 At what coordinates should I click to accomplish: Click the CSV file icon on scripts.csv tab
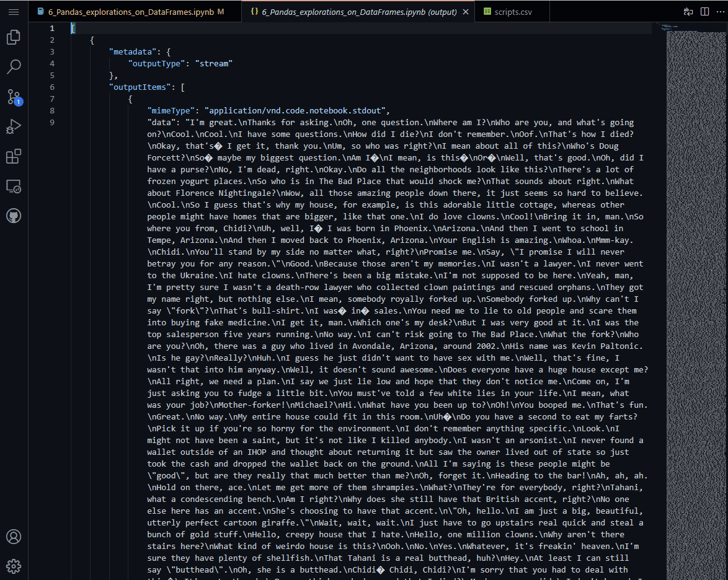point(487,12)
